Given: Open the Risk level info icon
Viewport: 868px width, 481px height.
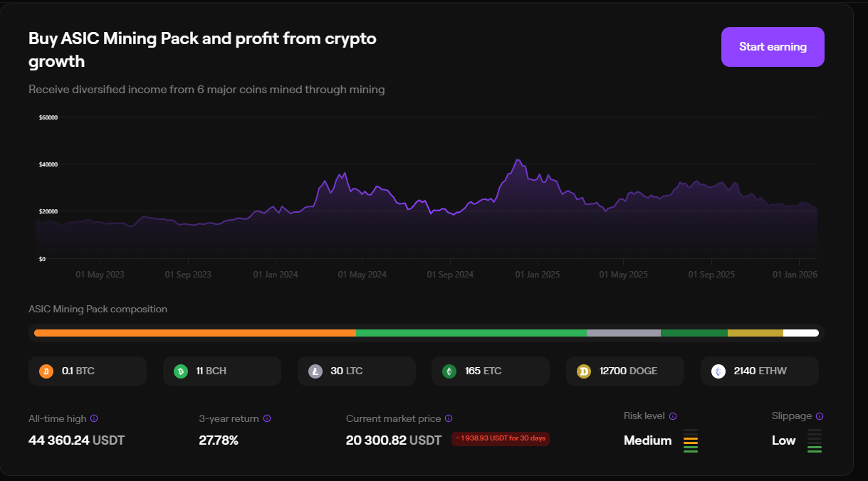Looking at the screenshot, I should tap(673, 416).
